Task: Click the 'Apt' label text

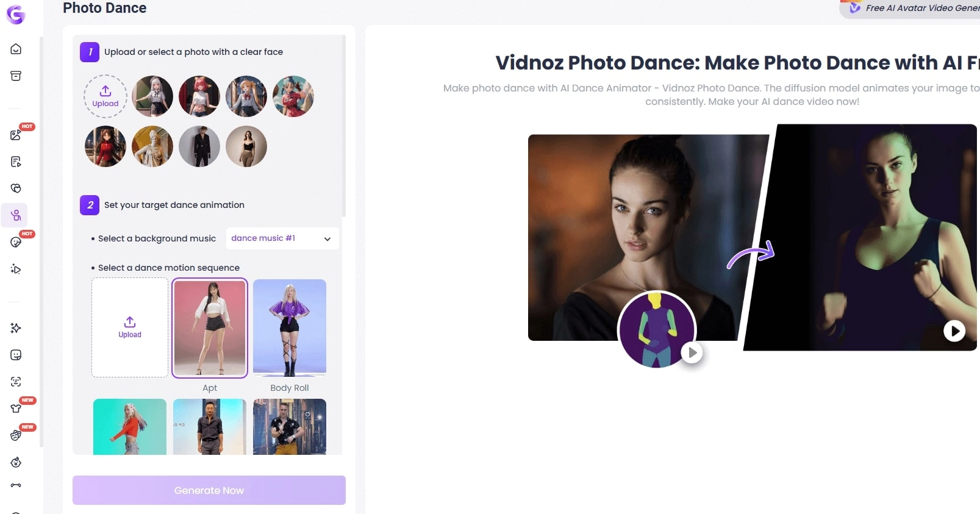Action: [x=210, y=388]
